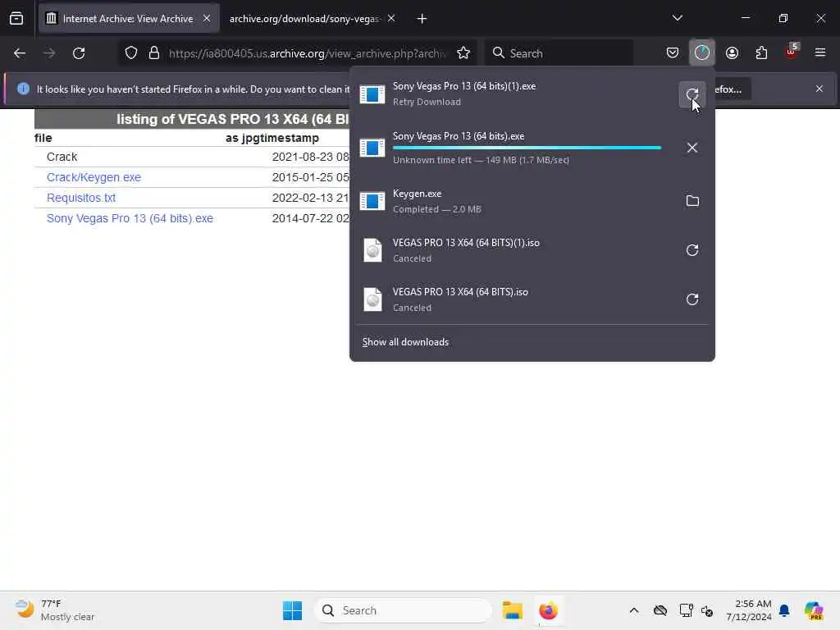Click the Firefox toolbar Search box
Screen dimensions: 840x630
[559, 53]
